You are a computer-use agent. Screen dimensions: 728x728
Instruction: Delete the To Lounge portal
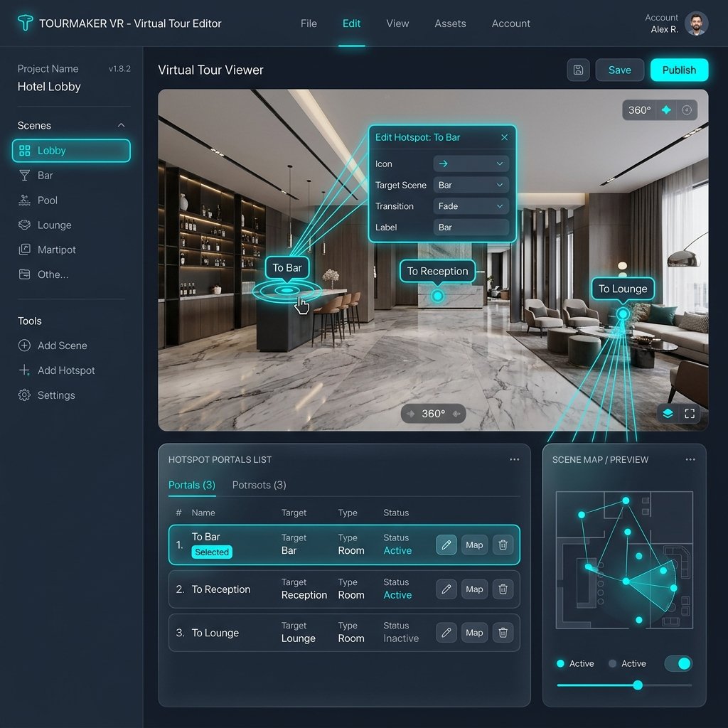pyautogui.click(x=503, y=632)
